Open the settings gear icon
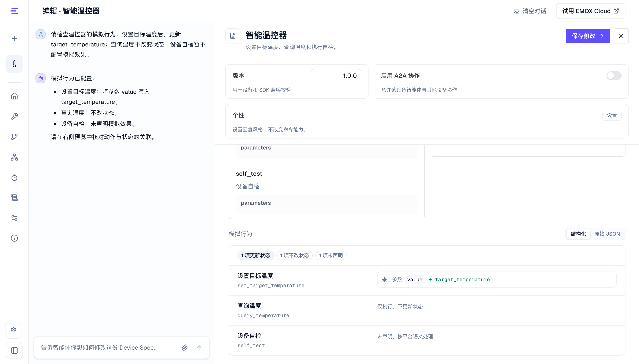Viewport: 639px width, 364px height. [14, 330]
